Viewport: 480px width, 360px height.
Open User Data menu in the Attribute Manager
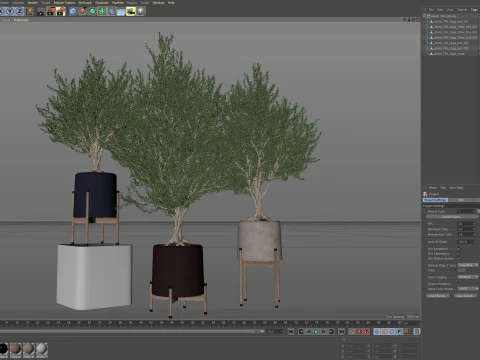click(456, 188)
